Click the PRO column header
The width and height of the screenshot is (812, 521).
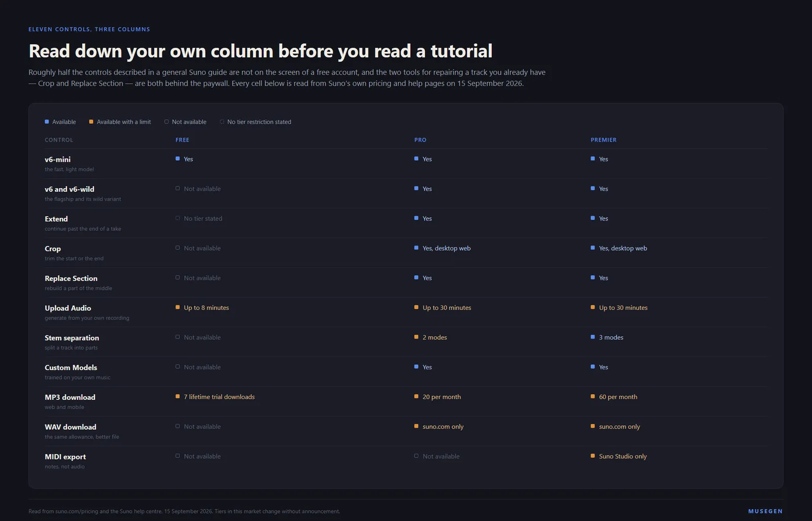(x=420, y=140)
